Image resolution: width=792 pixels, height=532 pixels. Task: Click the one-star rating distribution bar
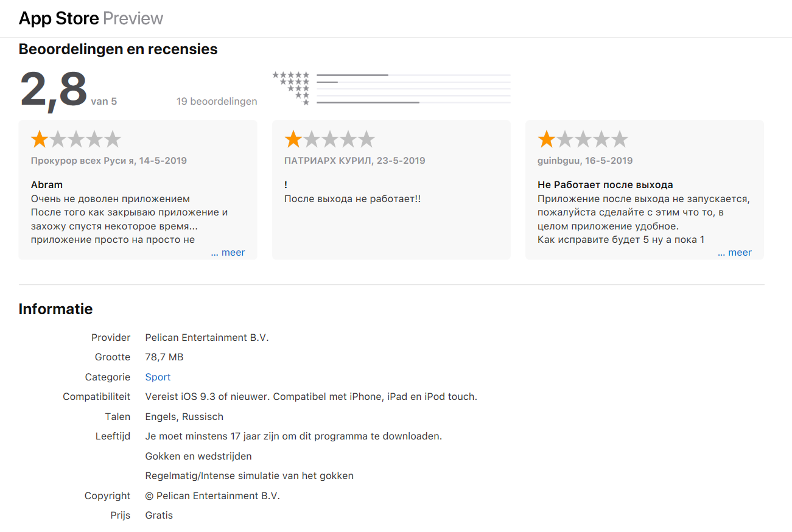pos(413,102)
